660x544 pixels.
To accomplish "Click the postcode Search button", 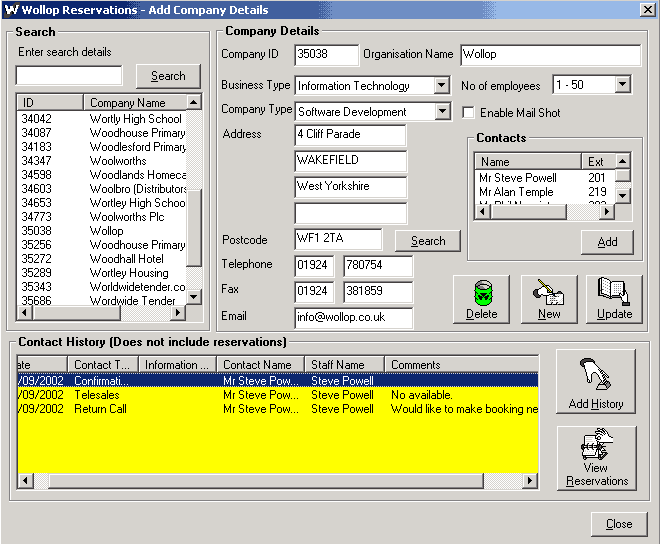I will (x=428, y=241).
